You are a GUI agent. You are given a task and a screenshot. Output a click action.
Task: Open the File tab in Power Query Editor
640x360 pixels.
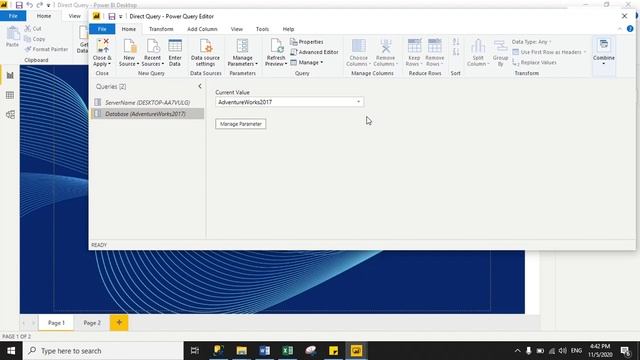[102, 29]
